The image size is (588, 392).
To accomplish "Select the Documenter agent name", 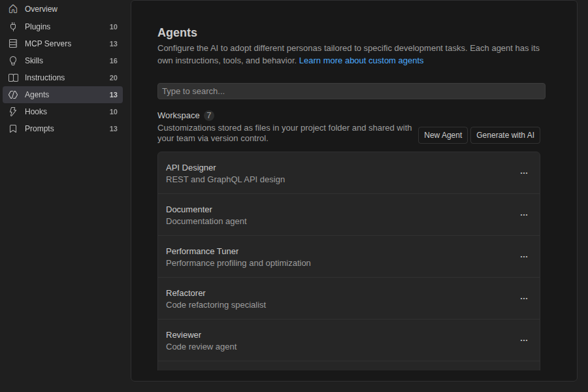I will [x=189, y=209].
